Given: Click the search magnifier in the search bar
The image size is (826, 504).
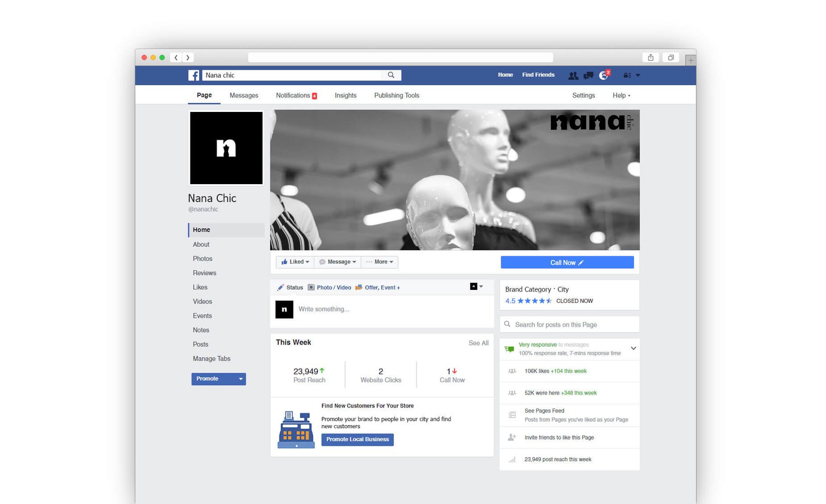Looking at the screenshot, I should click(391, 75).
